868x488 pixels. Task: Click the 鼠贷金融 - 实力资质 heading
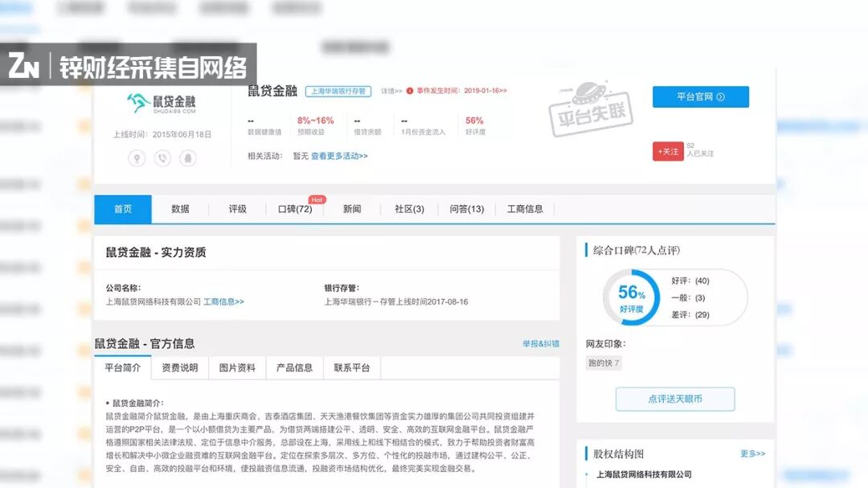click(x=156, y=252)
